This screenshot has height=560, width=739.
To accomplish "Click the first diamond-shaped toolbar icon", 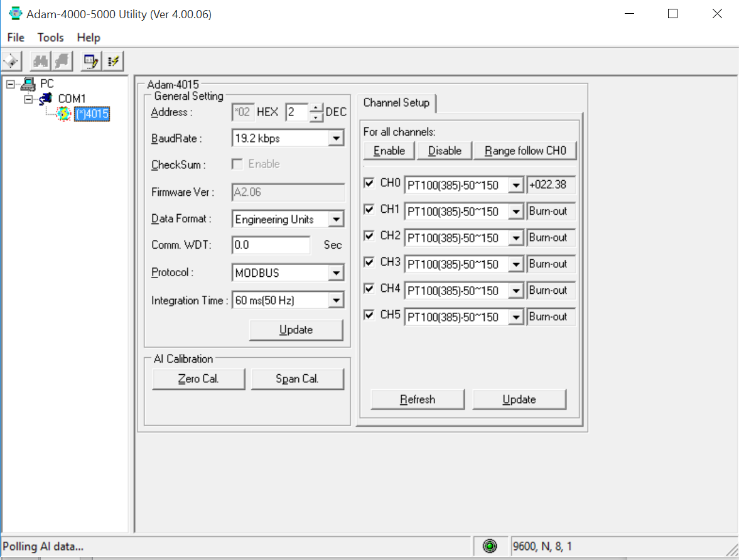I will coord(11,61).
